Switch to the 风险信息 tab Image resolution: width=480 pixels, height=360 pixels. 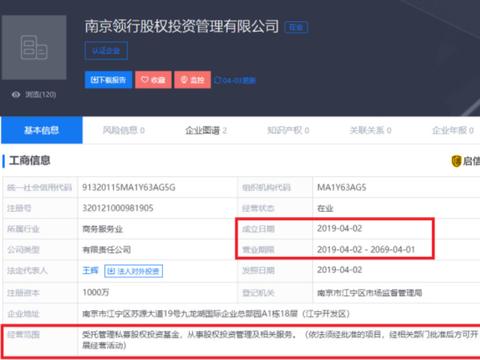tap(123, 130)
